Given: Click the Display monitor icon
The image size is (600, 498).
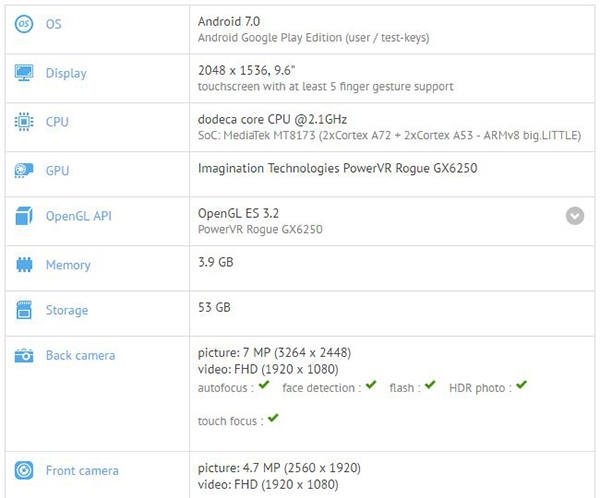Looking at the screenshot, I should 24,73.
